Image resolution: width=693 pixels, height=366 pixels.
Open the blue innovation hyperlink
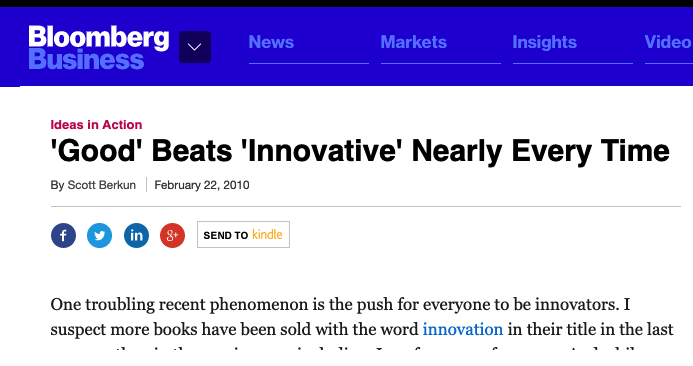point(463,329)
